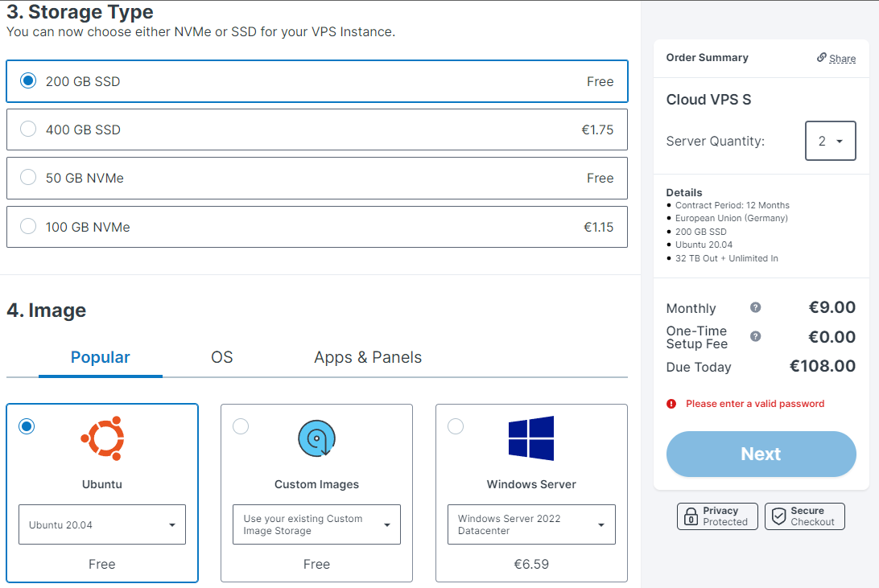Click the red password error icon

pyautogui.click(x=671, y=404)
